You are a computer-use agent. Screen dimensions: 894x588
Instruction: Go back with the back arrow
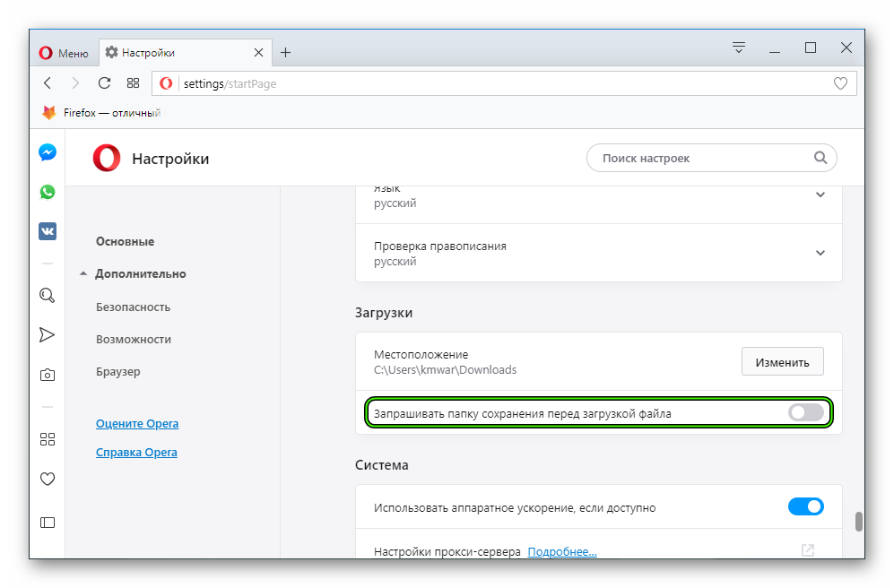48,83
